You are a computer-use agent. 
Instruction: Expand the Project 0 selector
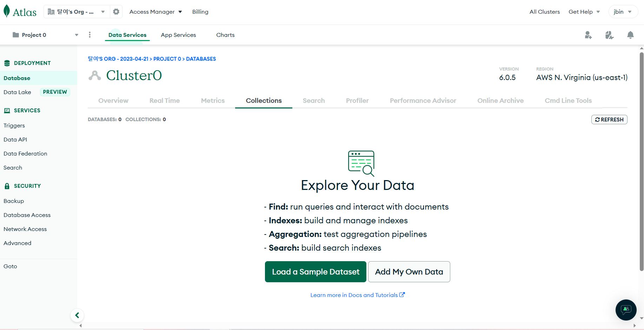point(77,35)
